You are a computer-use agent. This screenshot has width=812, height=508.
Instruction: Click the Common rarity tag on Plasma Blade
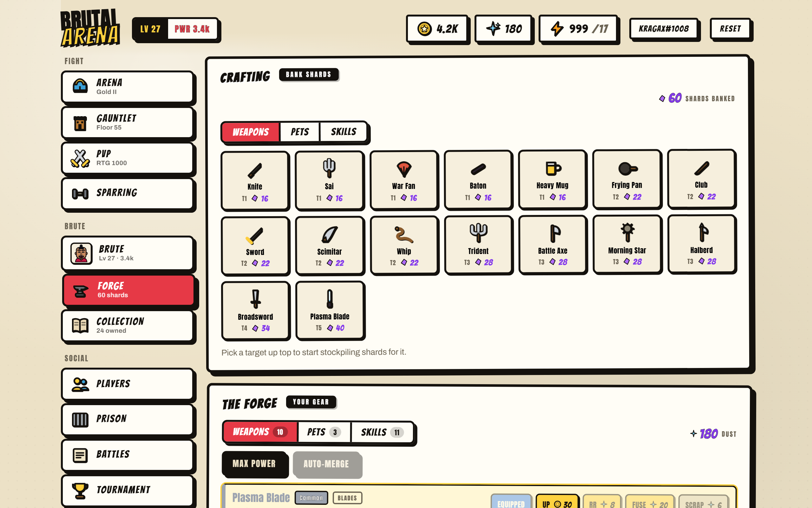pos(311,498)
